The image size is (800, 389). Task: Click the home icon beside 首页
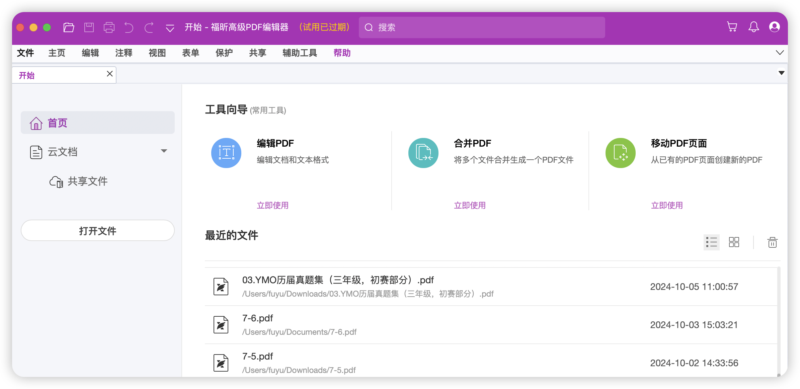(x=36, y=123)
